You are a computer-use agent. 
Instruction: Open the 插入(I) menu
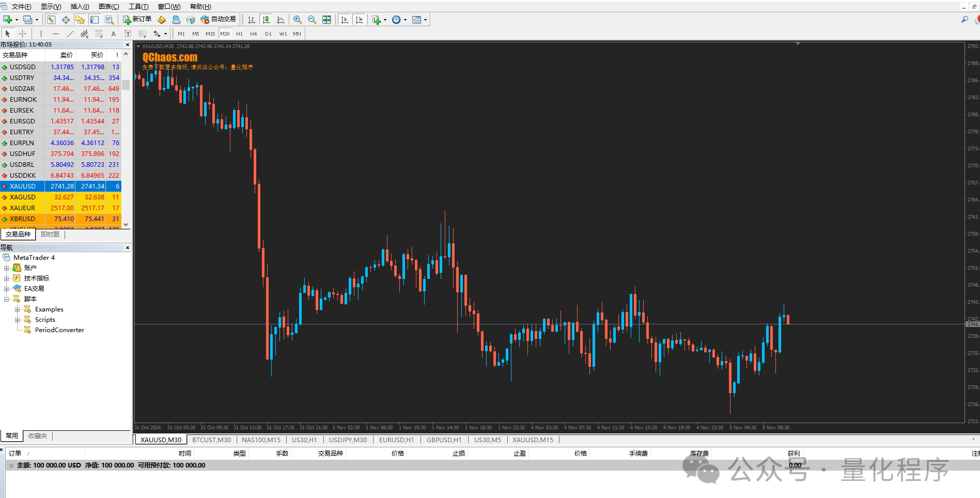click(80, 7)
